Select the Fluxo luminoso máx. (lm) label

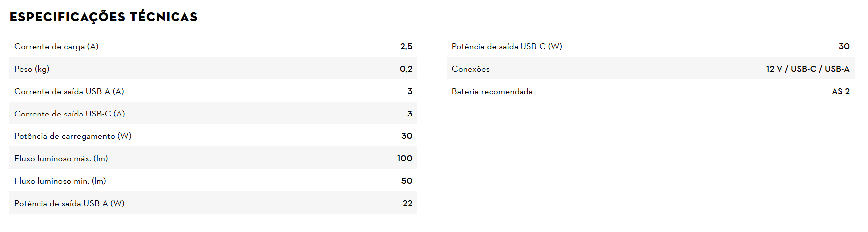point(61,158)
